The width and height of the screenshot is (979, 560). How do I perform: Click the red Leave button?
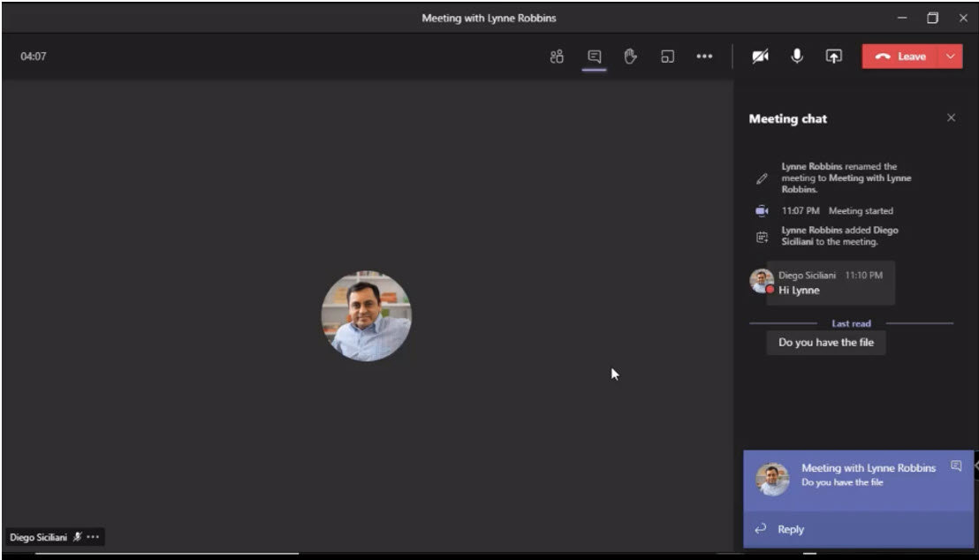click(901, 57)
